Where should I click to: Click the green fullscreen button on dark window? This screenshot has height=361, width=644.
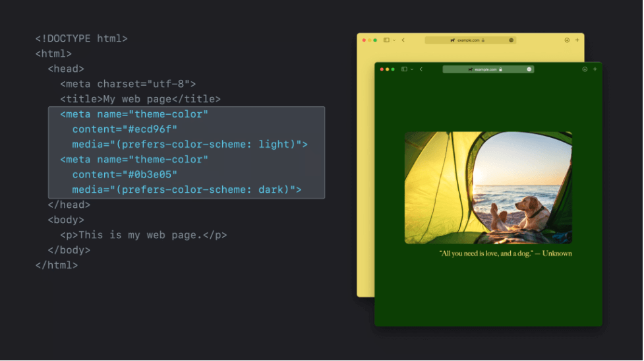pos(393,69)
